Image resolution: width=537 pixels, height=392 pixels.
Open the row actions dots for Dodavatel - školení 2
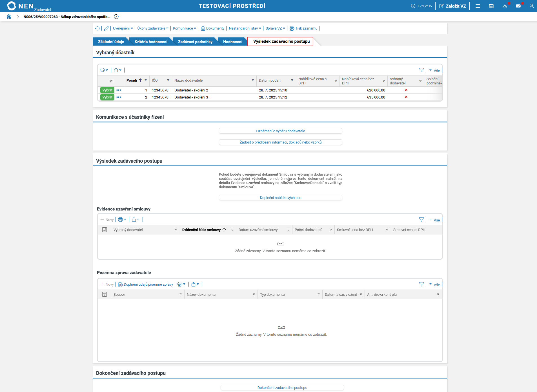pyautogui.click(x=119, y=90)
